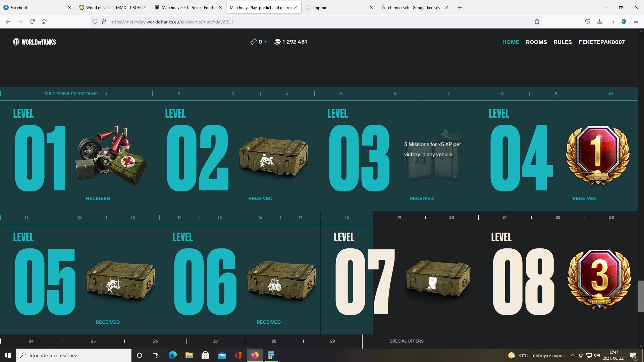Close the Facebook tab
The width and height of the screenshot is (644, 362).
(x=69, y=7)
